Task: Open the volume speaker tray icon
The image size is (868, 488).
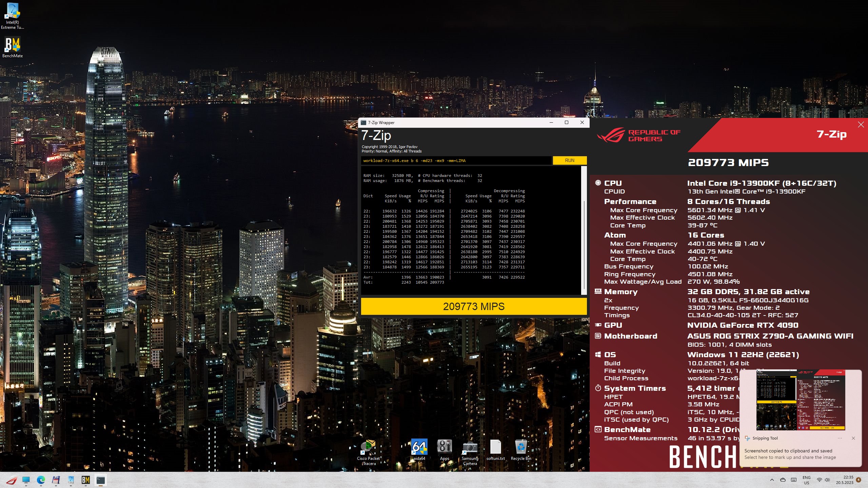Action: pos(827,480)
